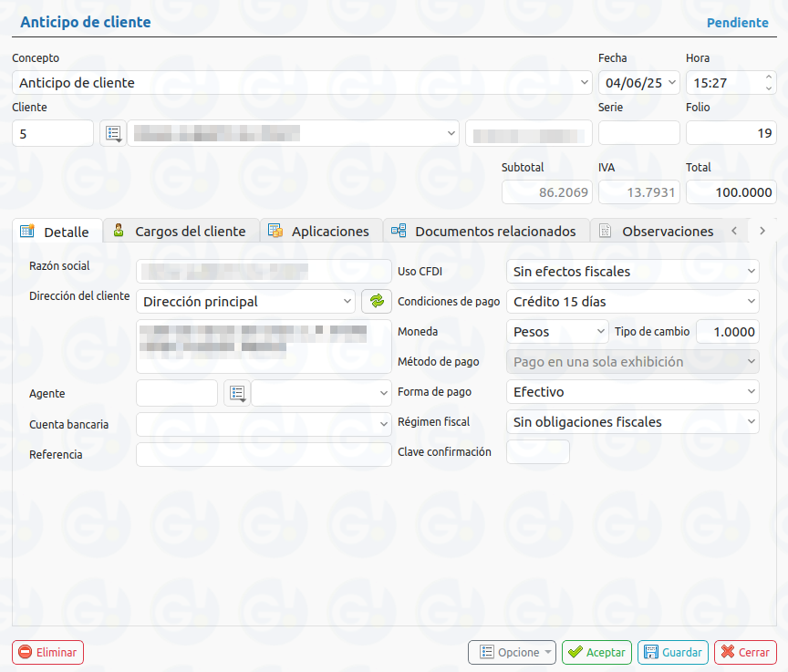Open the Documentos relacionados tab
The image size is (788, 672).
click(486, 231)
